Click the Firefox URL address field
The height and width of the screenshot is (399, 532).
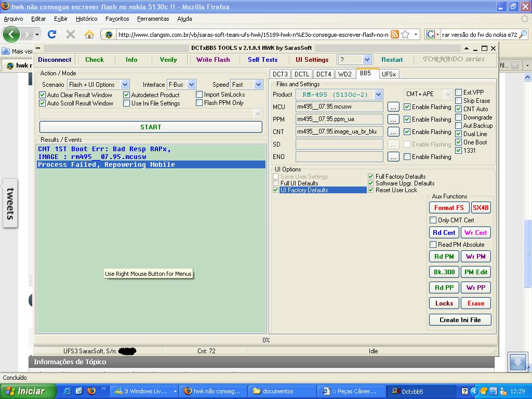(x=253, y=35)
